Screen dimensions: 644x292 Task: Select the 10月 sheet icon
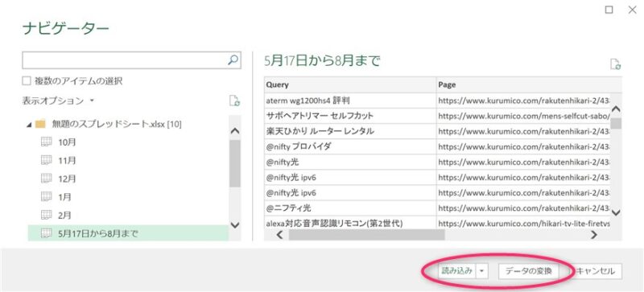(47, 142)
